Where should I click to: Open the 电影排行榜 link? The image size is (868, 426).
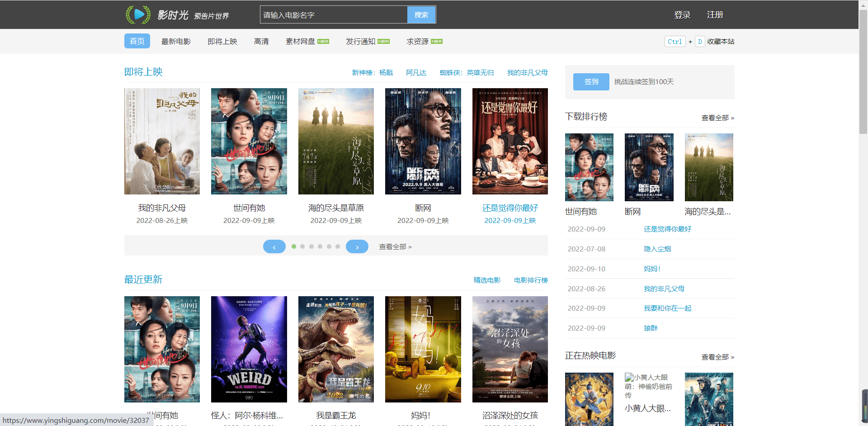(531, 280)
